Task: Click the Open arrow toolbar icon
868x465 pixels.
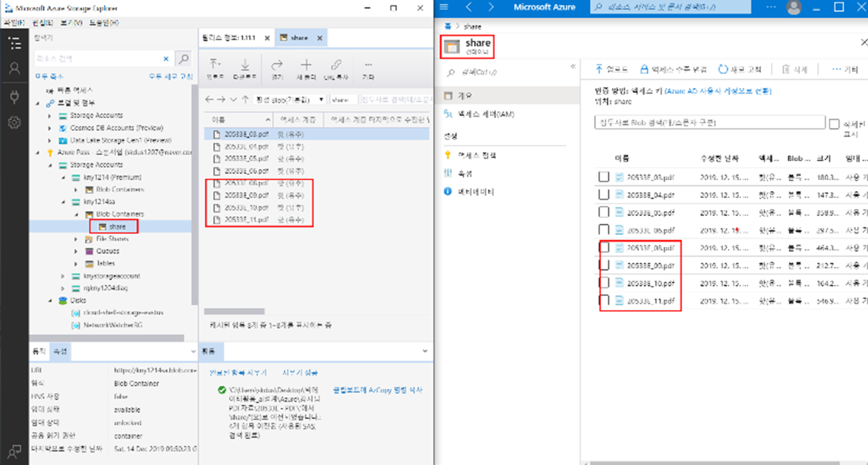Action: 277,69
